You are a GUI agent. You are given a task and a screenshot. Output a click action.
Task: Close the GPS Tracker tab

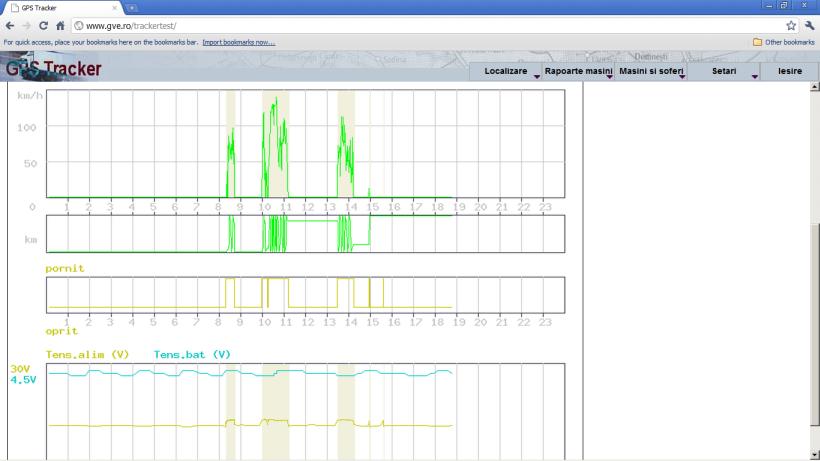coord(113,8)
